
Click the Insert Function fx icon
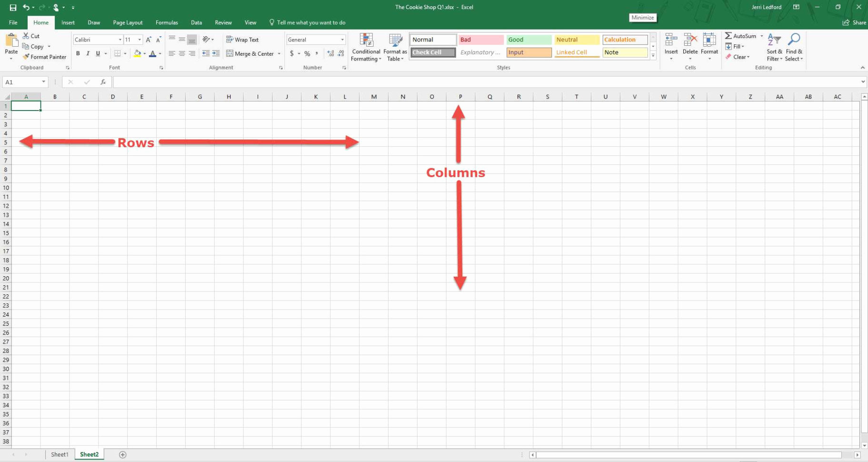tap(103, 82)
